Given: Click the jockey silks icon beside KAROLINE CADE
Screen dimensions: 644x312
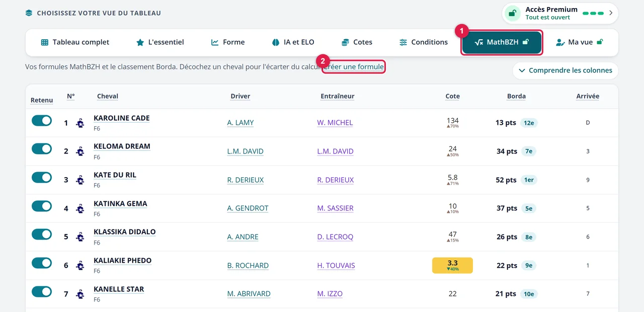Looking at the screenshot, I should pyautogui.click(x=80, y=123).
